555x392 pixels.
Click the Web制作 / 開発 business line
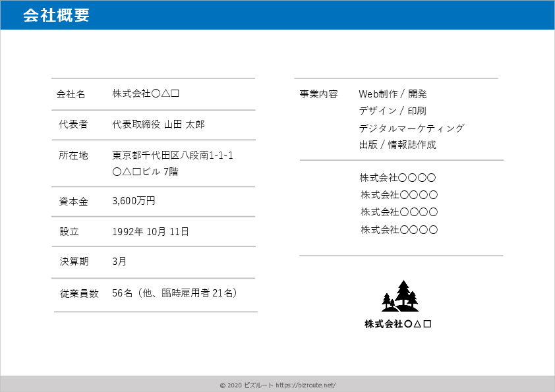[393, 94]
